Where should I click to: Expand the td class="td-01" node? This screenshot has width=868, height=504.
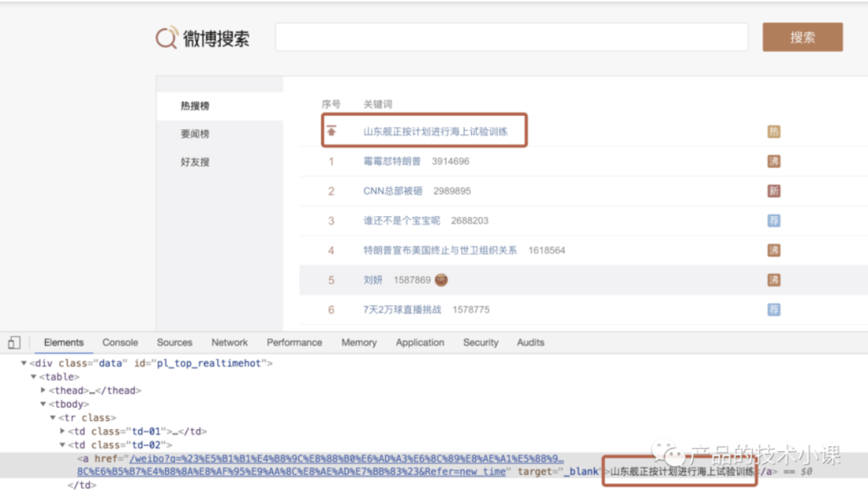[x=62, y=431]
